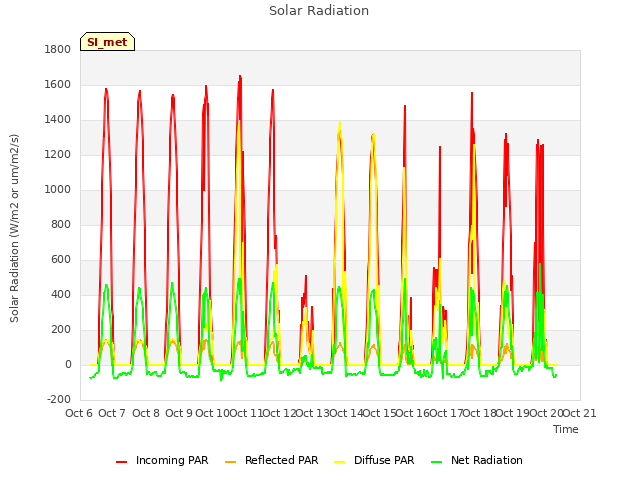Toggle Reflected PAR legend entry
The width and height of the screenshot is (640, 480).
tap(271, 460)
